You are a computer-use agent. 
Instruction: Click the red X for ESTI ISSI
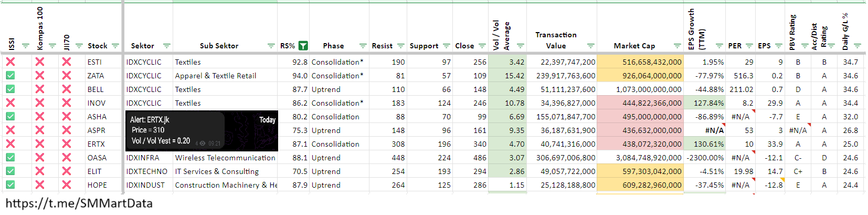[x=10, y=62]
